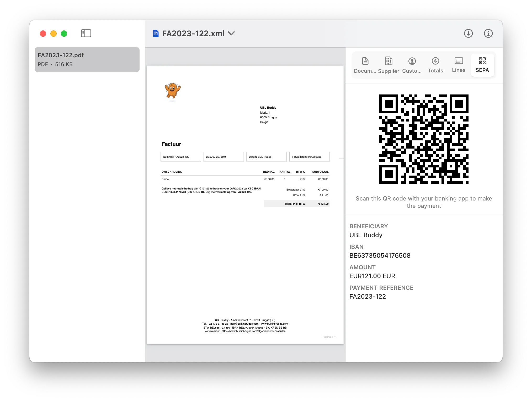Toggle the green zoom window control

pos(63,34)
